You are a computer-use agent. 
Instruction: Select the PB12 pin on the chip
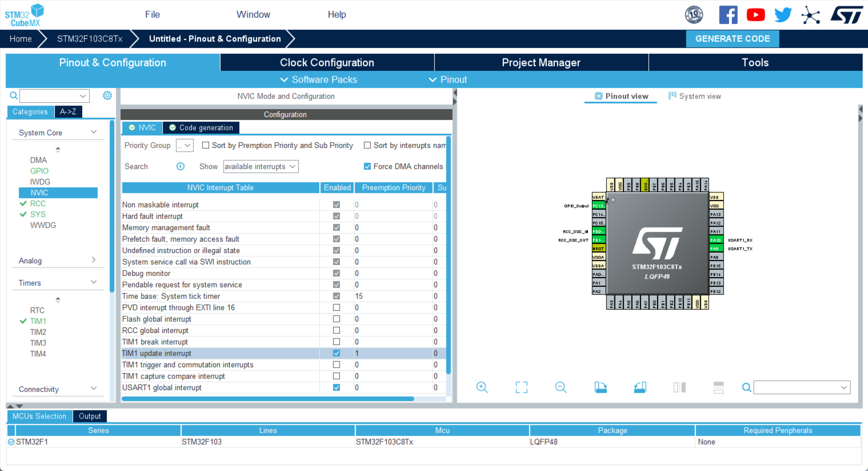point(716,291)
